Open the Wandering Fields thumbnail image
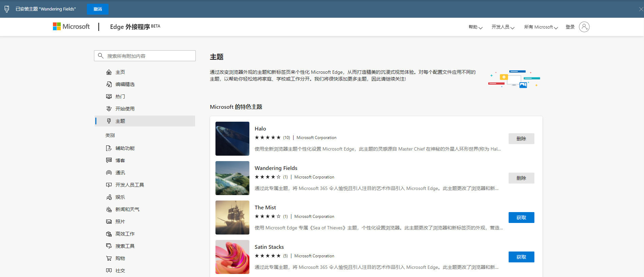This screenshot has height=277, width=644. 232,178
